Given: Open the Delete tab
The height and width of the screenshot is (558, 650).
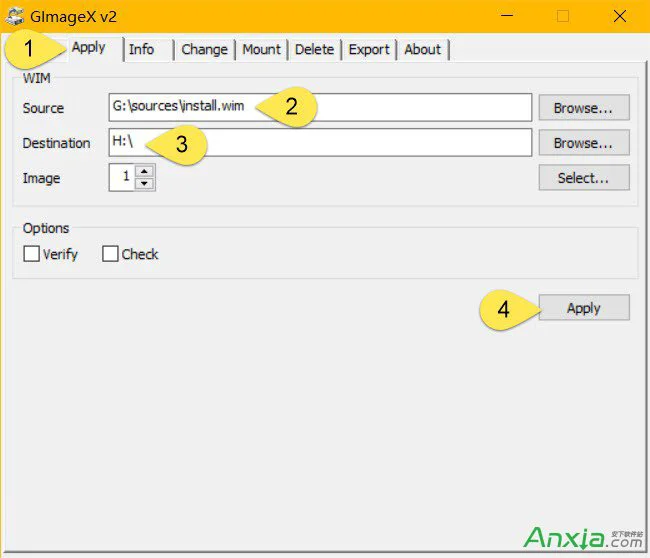Looking at the screenshot, I should pos(314,49).
